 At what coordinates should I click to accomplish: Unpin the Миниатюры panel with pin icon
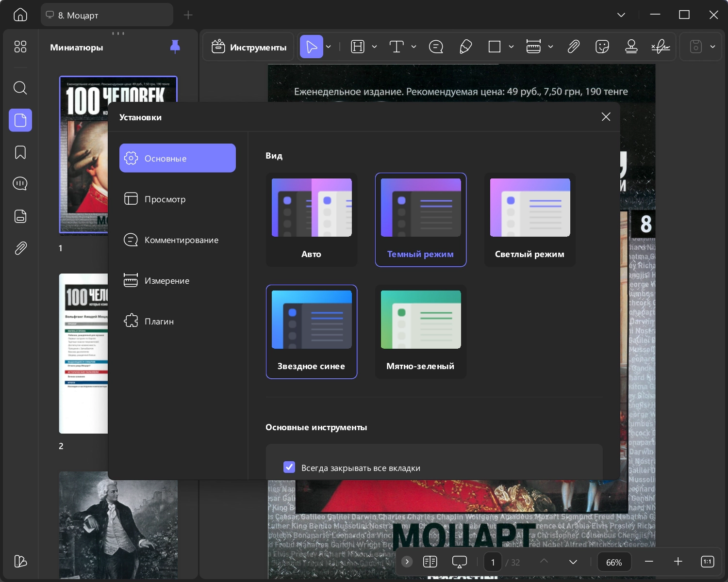(x=175, y=47)
